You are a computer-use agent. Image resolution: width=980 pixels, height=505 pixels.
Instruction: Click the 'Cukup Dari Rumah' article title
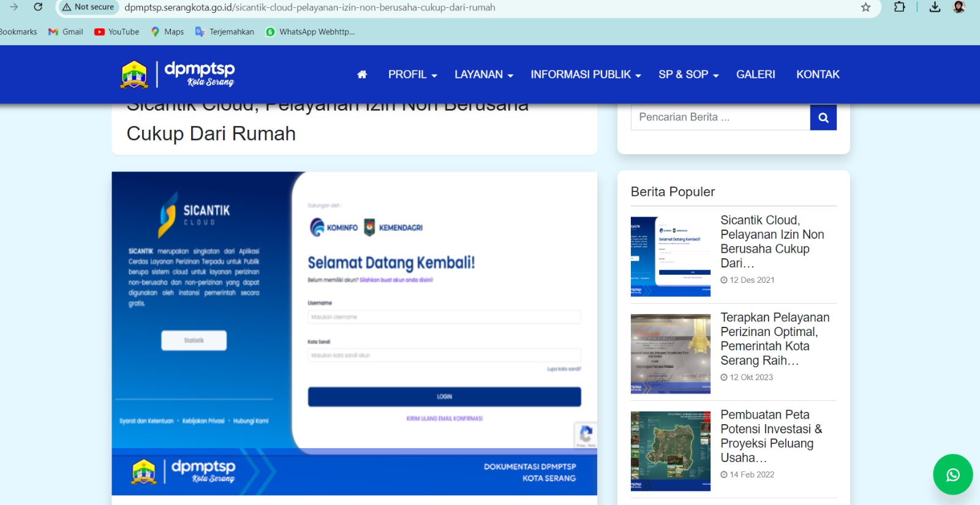211,133
